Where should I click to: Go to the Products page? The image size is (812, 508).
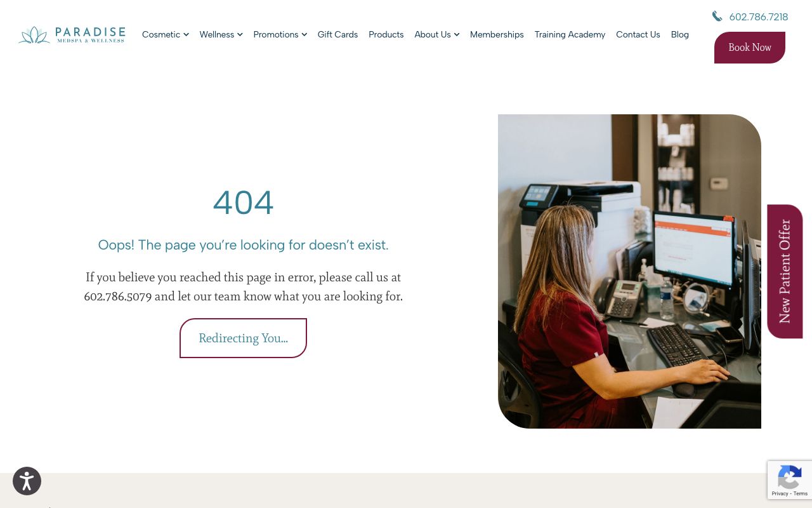tap(386, 34)
